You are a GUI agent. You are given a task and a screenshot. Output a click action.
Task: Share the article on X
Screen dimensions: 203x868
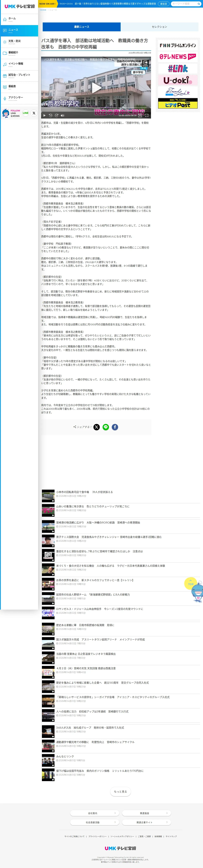(x=97, y=427)
